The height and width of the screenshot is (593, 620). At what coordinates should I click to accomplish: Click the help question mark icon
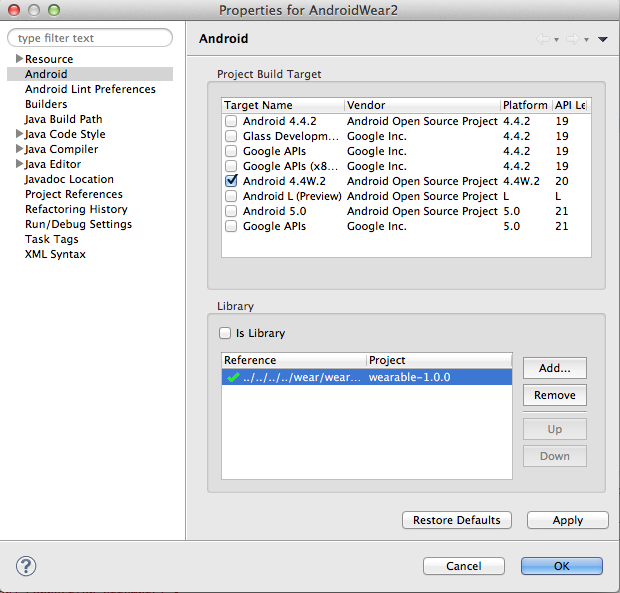pos(26,566)
